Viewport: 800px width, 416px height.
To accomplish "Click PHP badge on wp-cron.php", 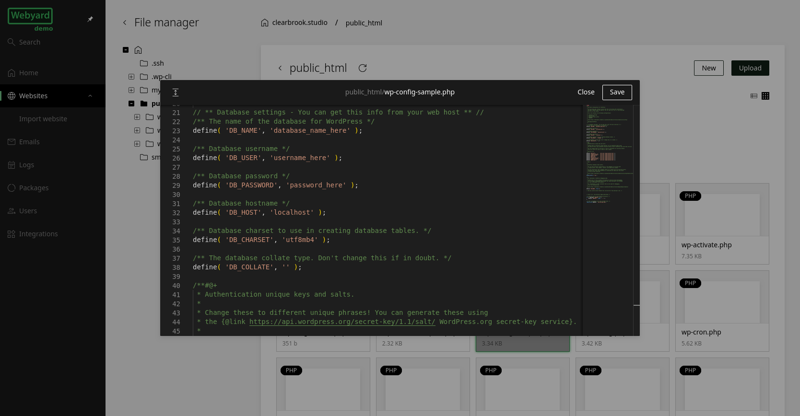I will pyautogui.click(x=690, y=283).
